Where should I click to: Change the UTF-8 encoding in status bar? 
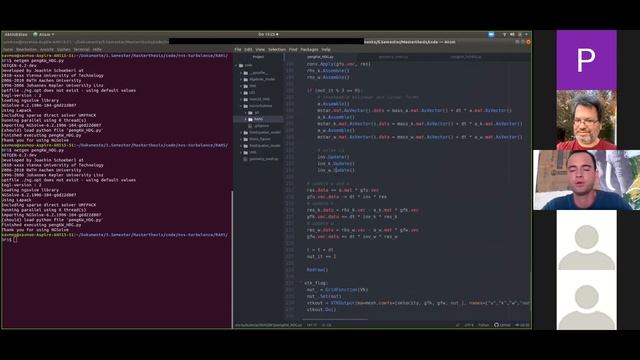pos(469,325)
